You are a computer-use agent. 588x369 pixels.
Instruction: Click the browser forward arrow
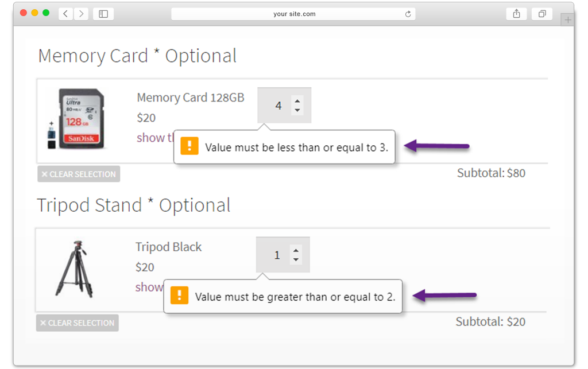[81, 14]
